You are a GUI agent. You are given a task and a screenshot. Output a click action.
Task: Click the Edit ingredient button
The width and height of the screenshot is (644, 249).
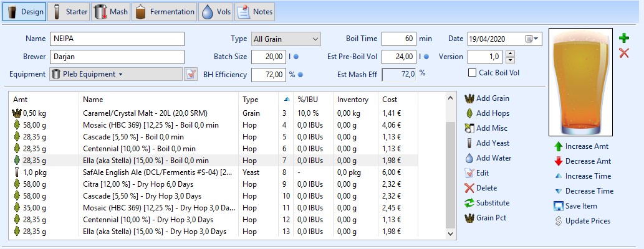pos(477,173)
